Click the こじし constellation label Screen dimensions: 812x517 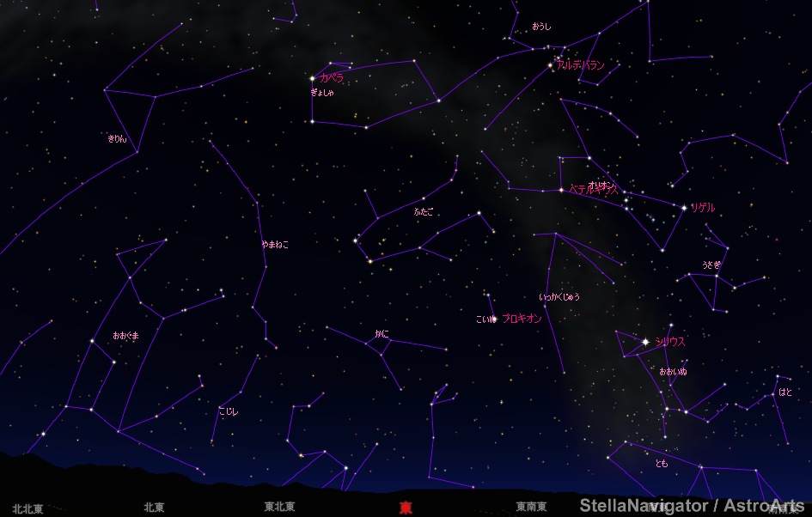229,411
